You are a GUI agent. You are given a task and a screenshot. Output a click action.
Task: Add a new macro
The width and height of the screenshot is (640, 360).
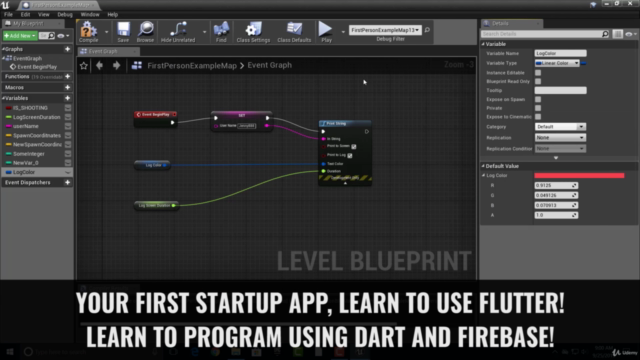(67, 87)
